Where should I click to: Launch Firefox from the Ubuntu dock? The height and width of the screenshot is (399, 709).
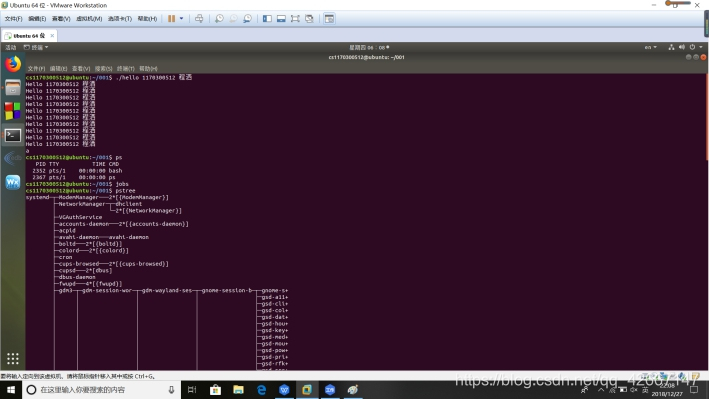click(x=13, y=64)
